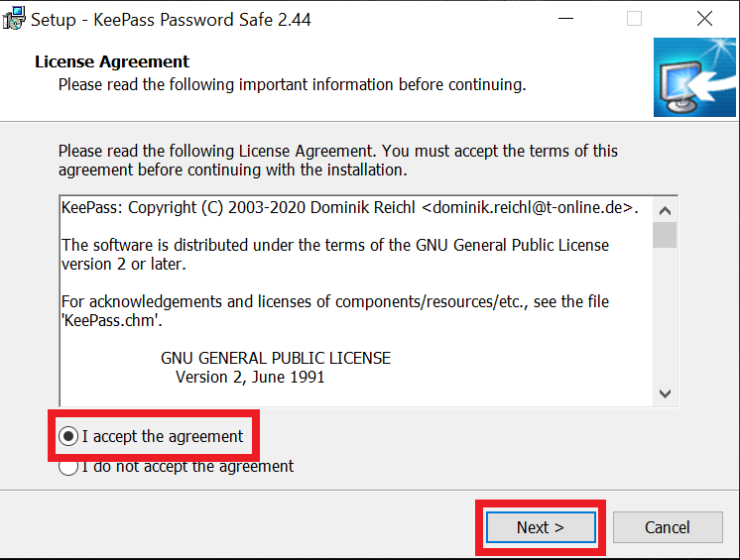Cancel the installation

(667, 527)
